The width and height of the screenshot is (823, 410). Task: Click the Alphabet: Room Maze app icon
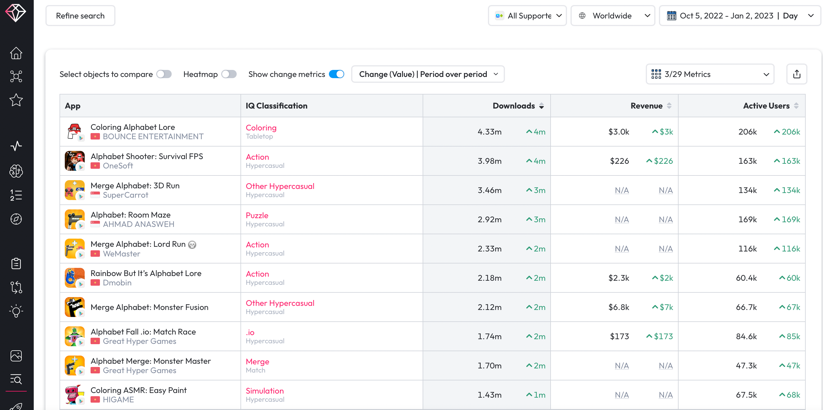tap(75, 219)
